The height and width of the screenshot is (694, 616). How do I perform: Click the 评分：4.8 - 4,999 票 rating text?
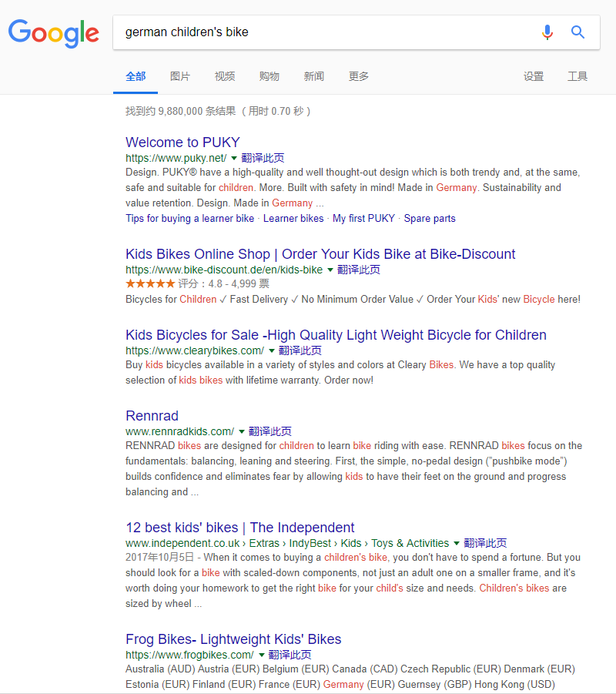click(223, 283)
